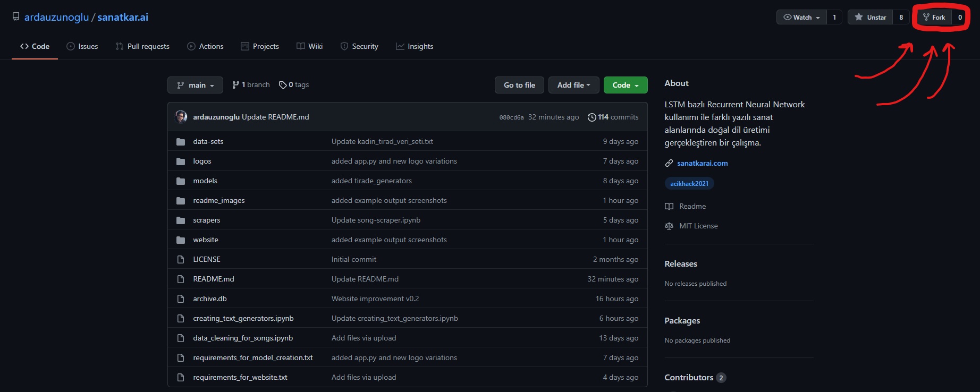View the fork count of 0

(960, 17)
